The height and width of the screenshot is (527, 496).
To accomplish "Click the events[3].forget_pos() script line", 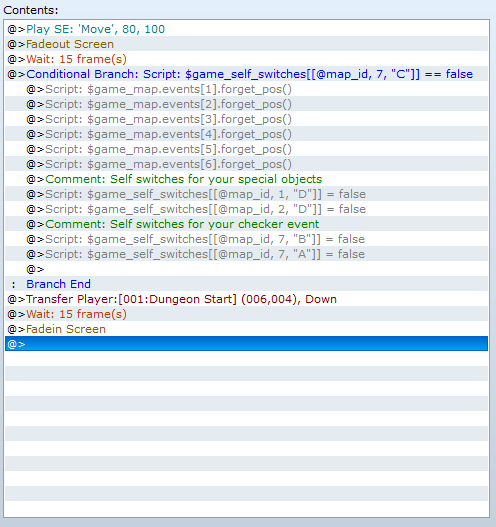I will tap(246, 119).
